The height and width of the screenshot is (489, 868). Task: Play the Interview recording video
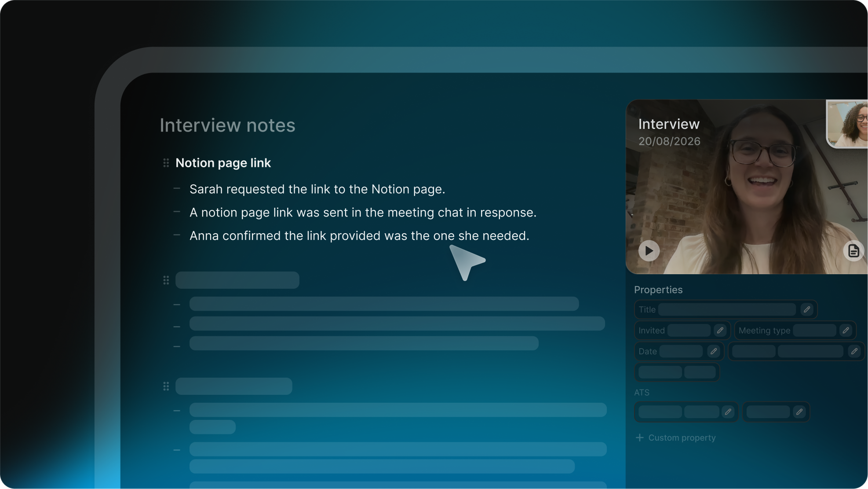(649, 251)
